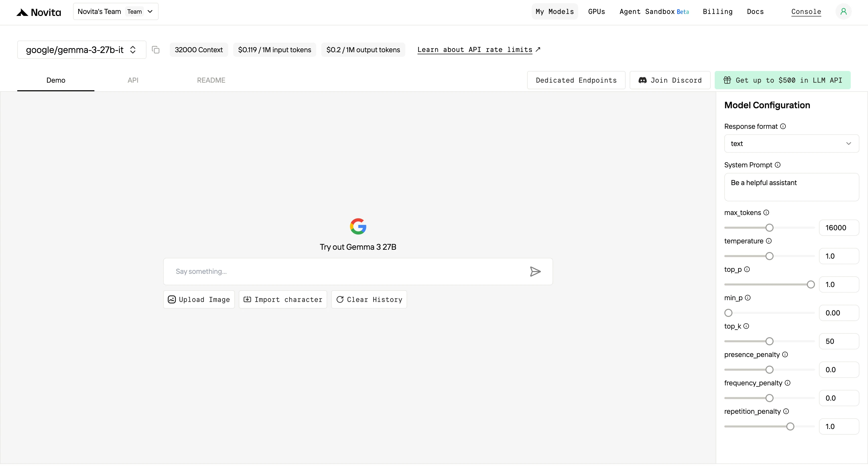This screenshot has width=868, height=466.
Task: Click the Import character button
Action: [283, 300]
